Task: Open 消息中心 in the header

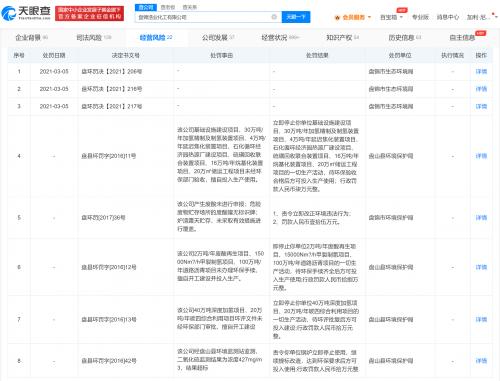Action: tap(448, 17)
